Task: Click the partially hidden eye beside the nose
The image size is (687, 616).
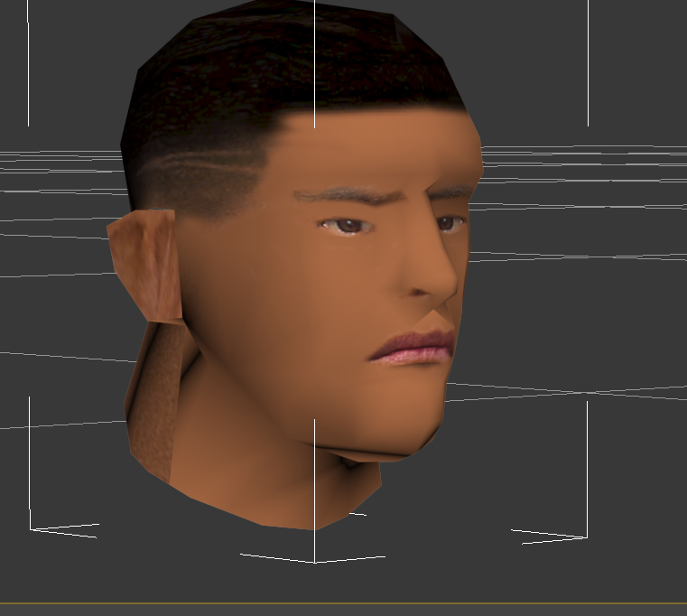Action: coord(449,223)
